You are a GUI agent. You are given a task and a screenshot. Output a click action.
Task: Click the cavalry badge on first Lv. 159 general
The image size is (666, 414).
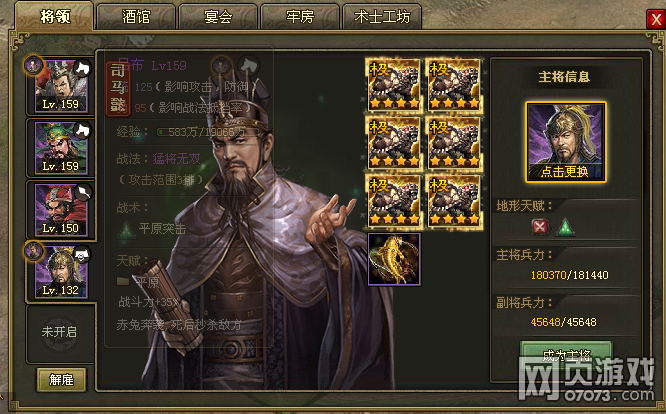[x=82, y=68]
